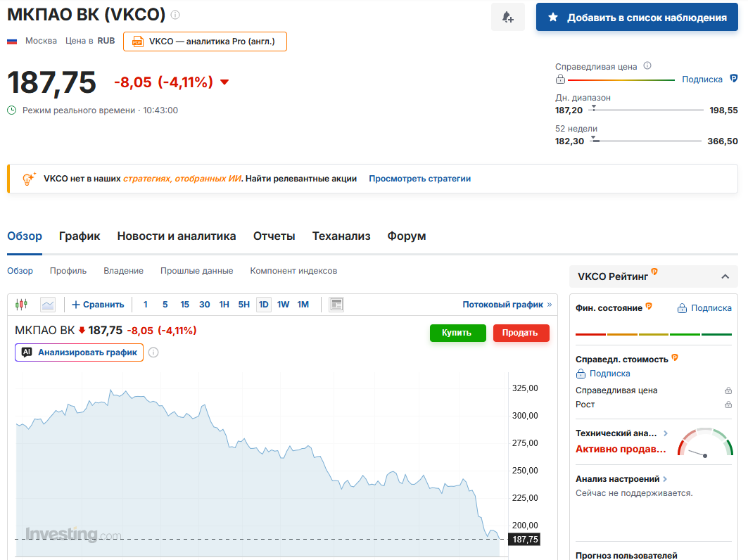Click VKCO аналитика Pro button
The height and width of the screenshot is (560, 748).
pyautogui.click(x=205, y=42)
